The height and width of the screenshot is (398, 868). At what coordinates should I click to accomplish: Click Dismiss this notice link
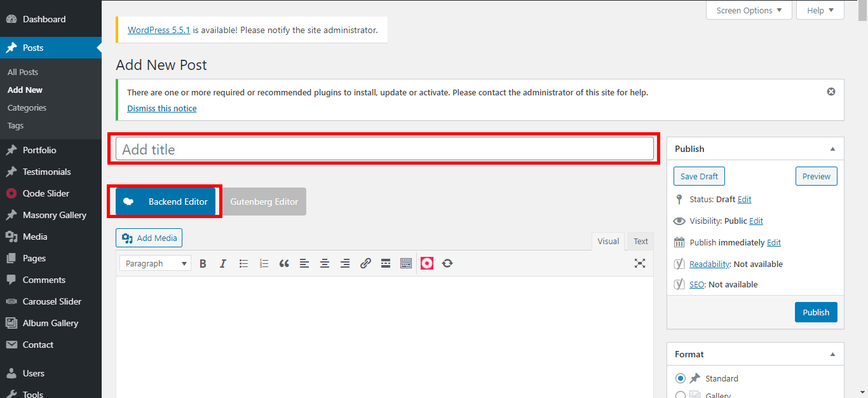point(162,108)
